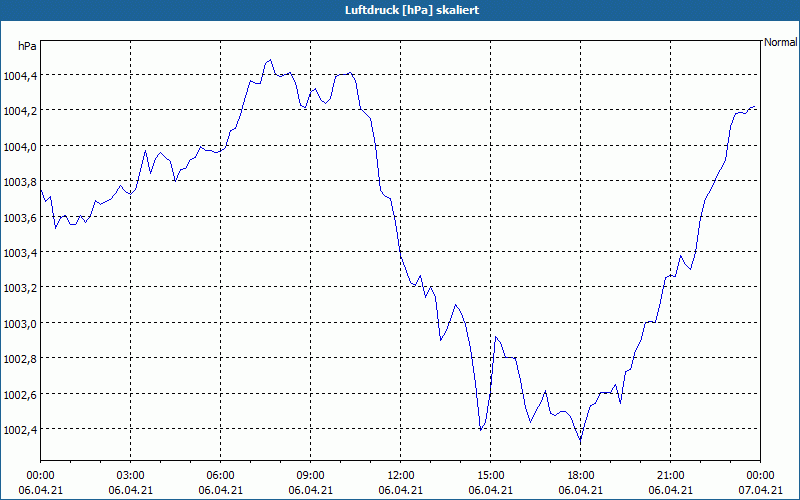Click the 1002,8 axis value
This screenshot has height=500, width=800.
[x=20, y=360]
